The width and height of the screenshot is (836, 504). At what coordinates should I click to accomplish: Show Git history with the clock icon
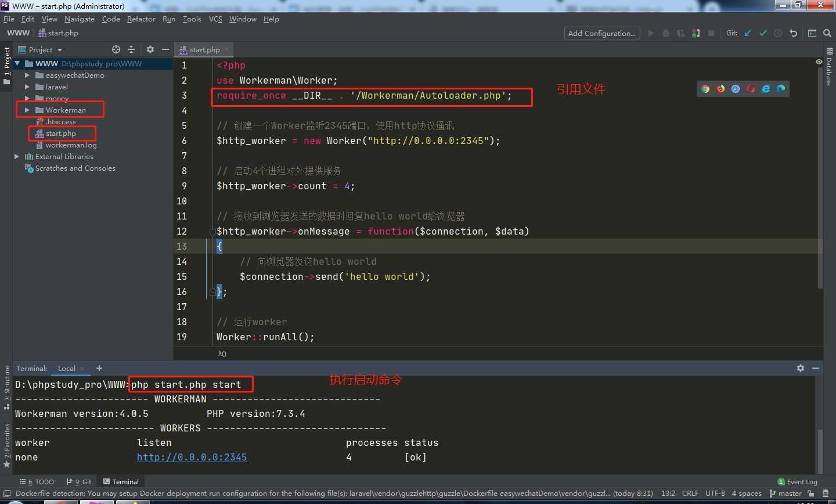click(778, 33)
